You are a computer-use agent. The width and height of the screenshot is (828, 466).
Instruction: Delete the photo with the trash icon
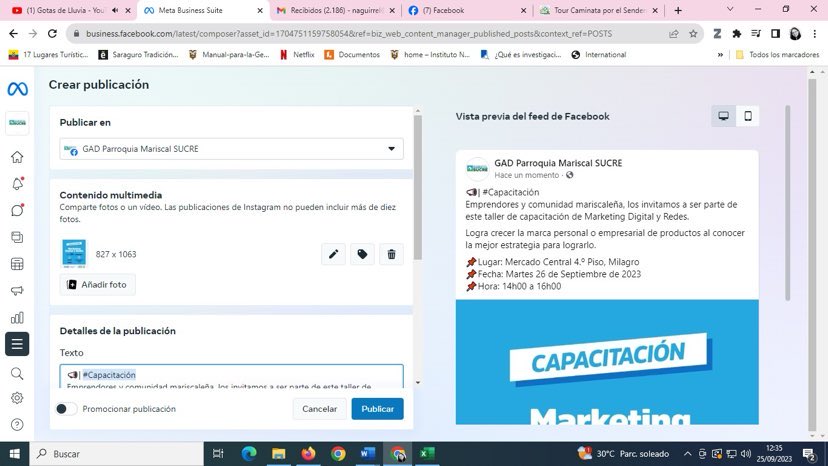(391, 254)
